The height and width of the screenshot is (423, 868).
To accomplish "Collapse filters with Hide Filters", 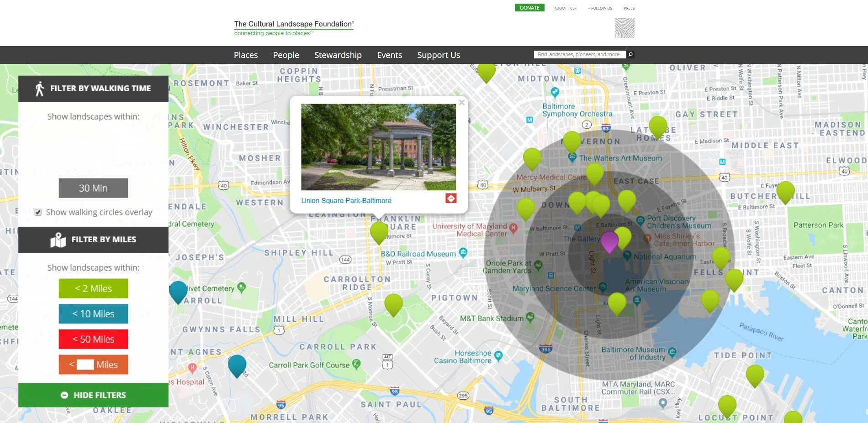I will 93,395.
